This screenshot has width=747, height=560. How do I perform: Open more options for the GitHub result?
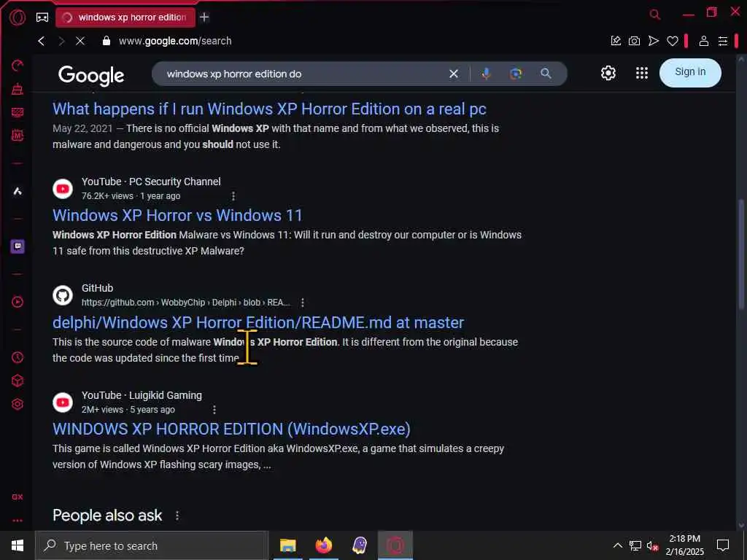click(x=303, y=303)
